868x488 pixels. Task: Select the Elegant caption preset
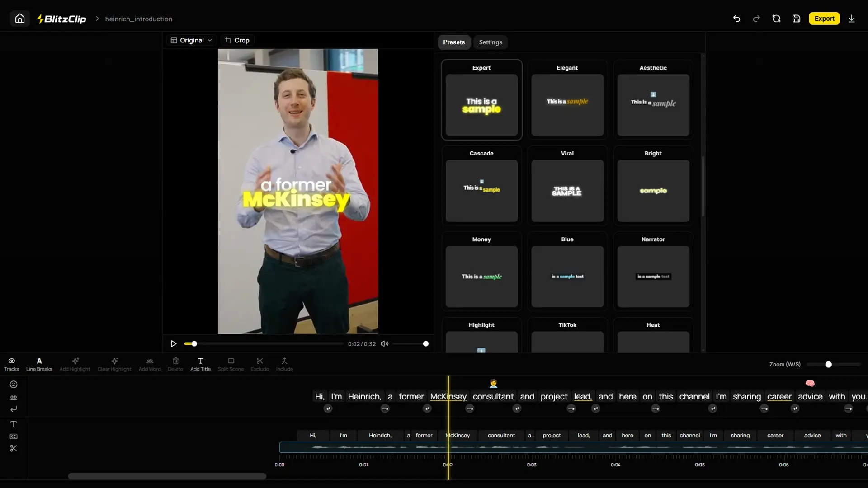pos(567,99)
